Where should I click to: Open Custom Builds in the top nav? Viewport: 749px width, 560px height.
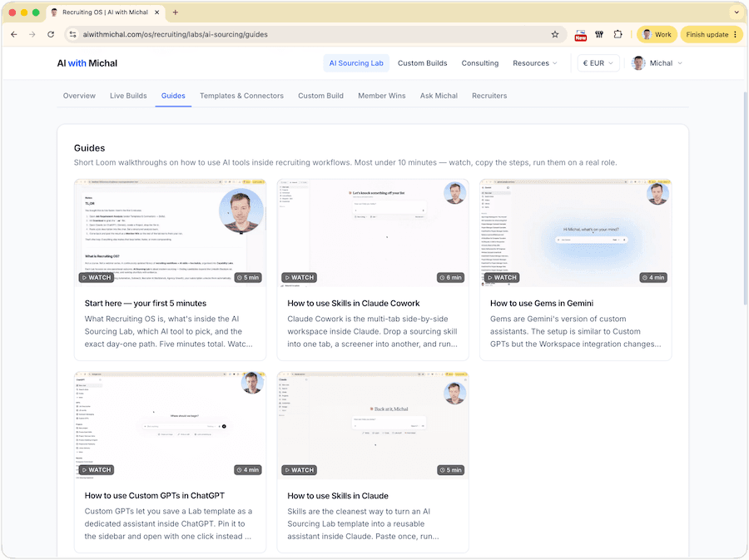pos(422,63)
